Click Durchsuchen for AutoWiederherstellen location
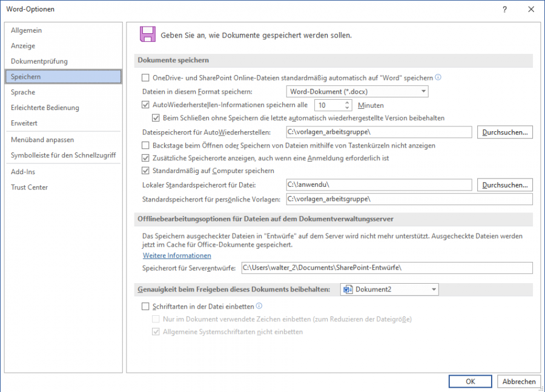 point(504,132)
